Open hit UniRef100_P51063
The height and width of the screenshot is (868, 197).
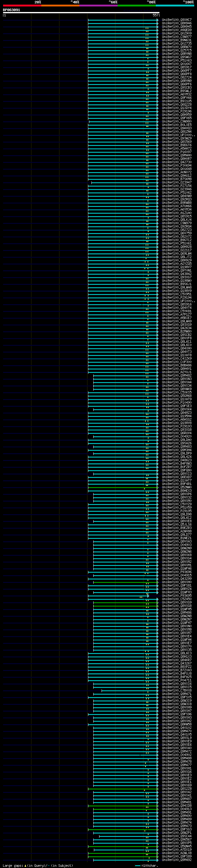coord(177,61)
